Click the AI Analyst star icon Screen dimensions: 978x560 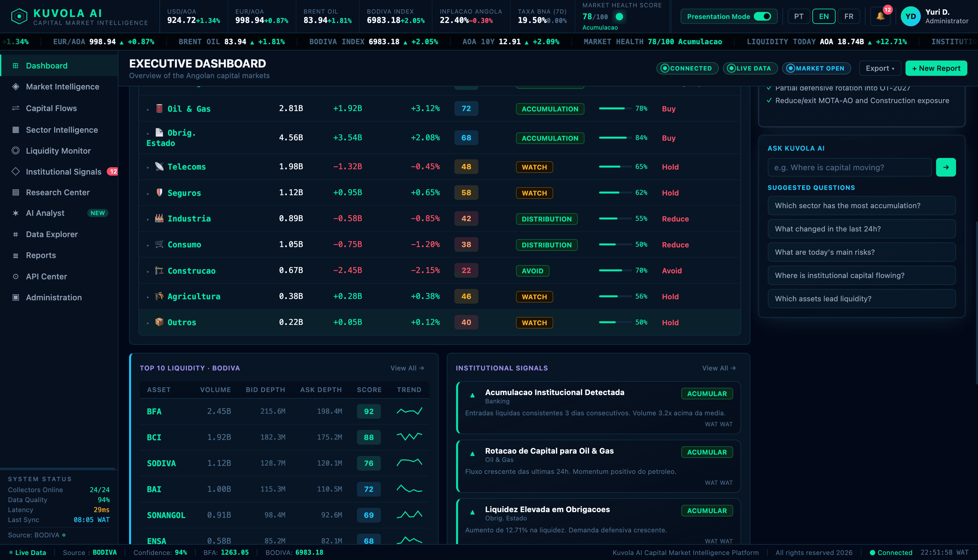click(x=16, y=213)
